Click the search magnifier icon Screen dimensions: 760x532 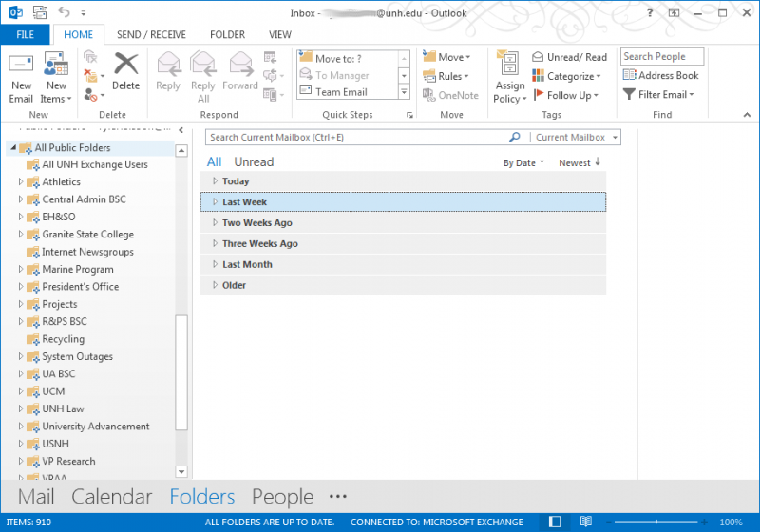click(x=515, y=137)
